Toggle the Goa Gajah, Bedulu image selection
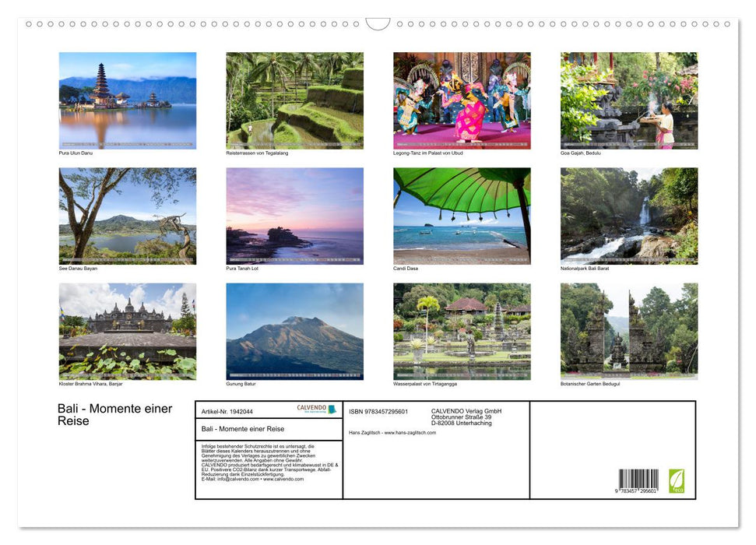Viewport: 756px width, 545px height. [628, 101]
